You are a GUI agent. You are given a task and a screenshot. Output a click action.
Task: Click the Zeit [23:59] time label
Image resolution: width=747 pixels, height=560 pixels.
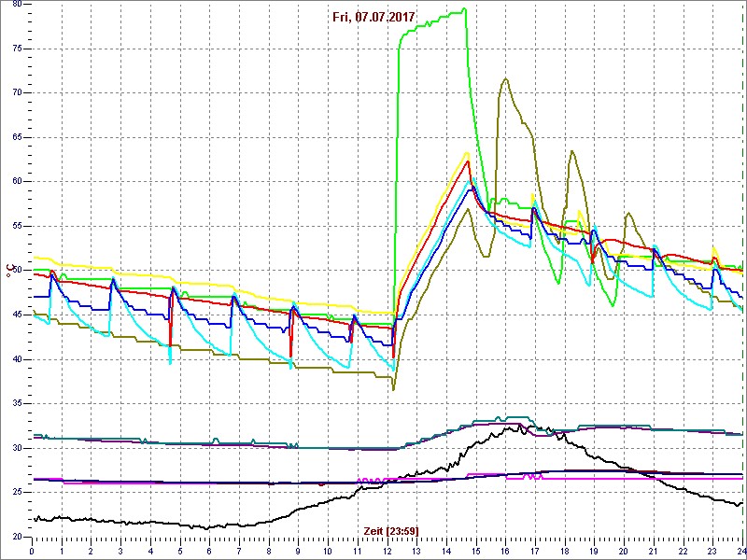[x=390, y=531]
